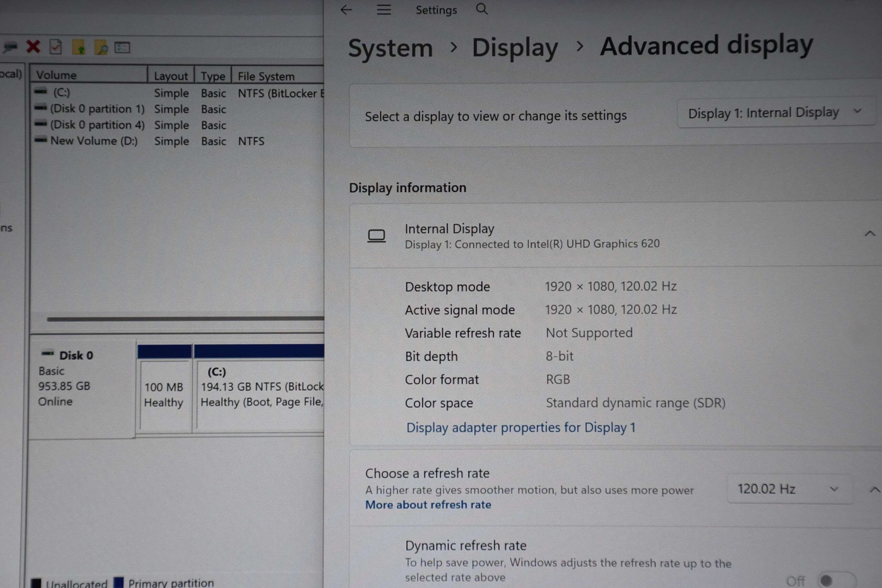The width and height of the screenshot is (882, 588).
Task: Click the red X delete icon in Disk Management toolbar
Action: [33, 47]
